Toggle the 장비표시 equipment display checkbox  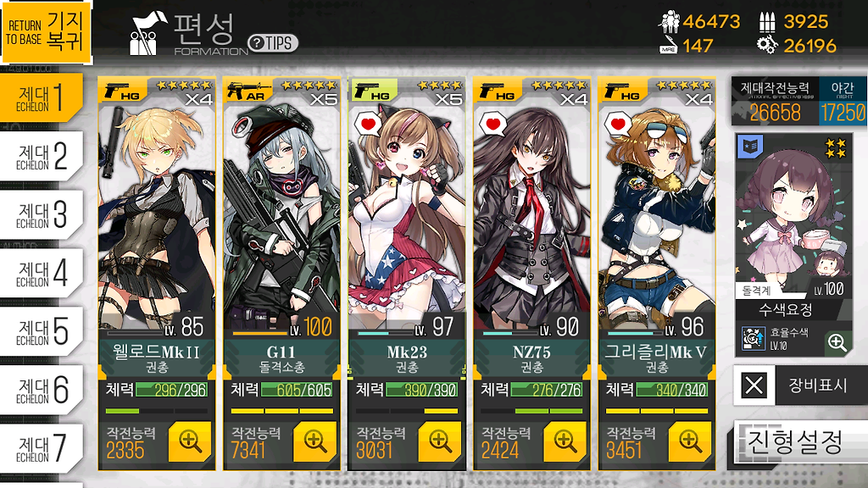(754, 385)
